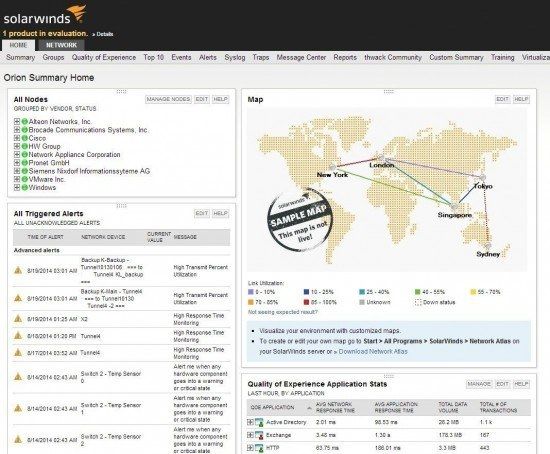Viewport: 550px width, 454px height.
Task: Click the SolarWinds logo
Action: [x=45, y=15]
